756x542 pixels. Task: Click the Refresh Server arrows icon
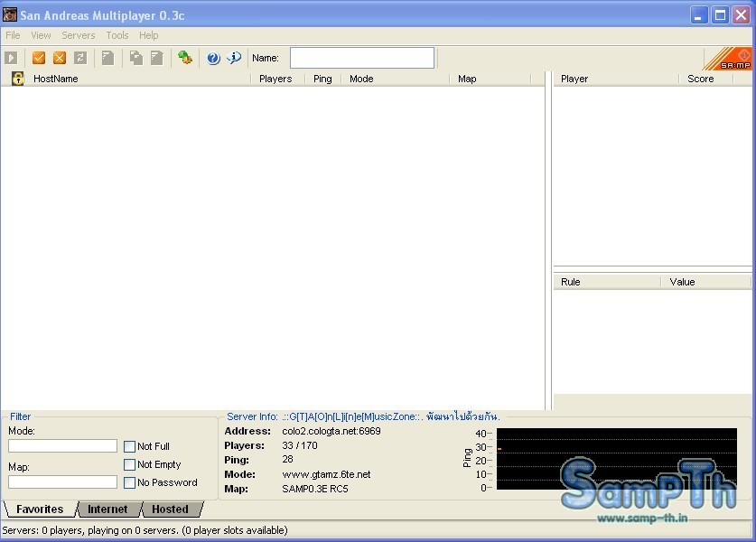click(x=80, y=59)
